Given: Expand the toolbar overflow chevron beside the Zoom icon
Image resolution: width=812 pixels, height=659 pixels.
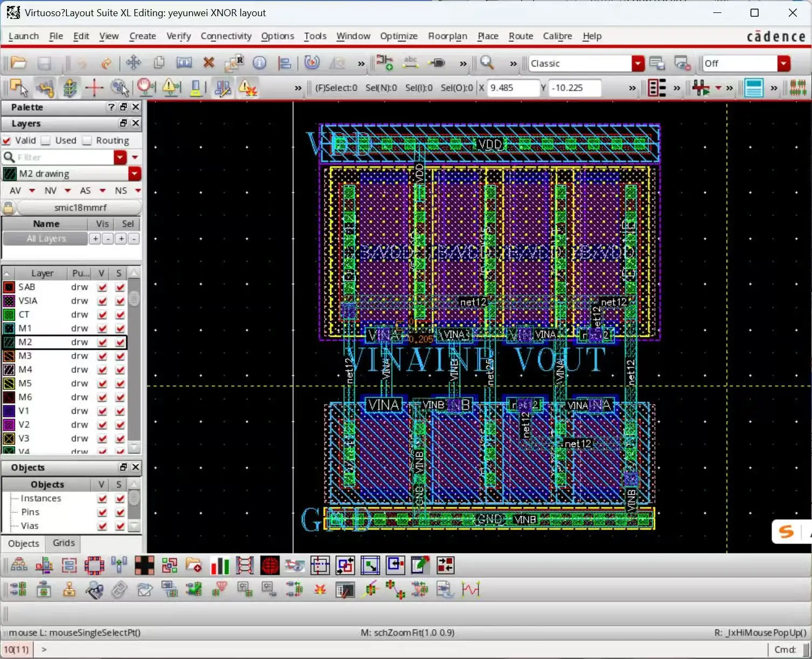Looking at the screenshot, I should click(513, 64).
